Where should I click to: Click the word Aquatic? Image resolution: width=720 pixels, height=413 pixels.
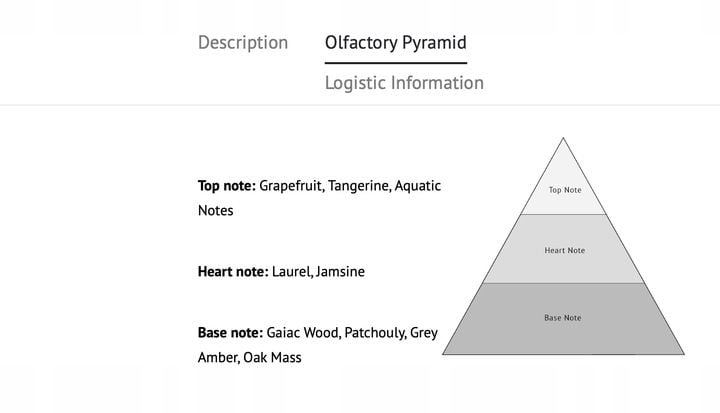pyautogui.click(x=418, y=186)
